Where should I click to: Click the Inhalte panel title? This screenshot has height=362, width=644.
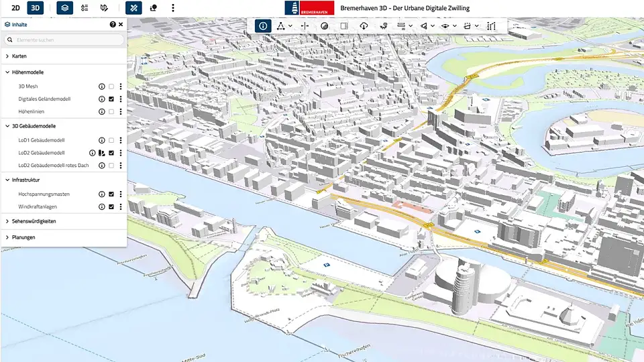(19, 25)
